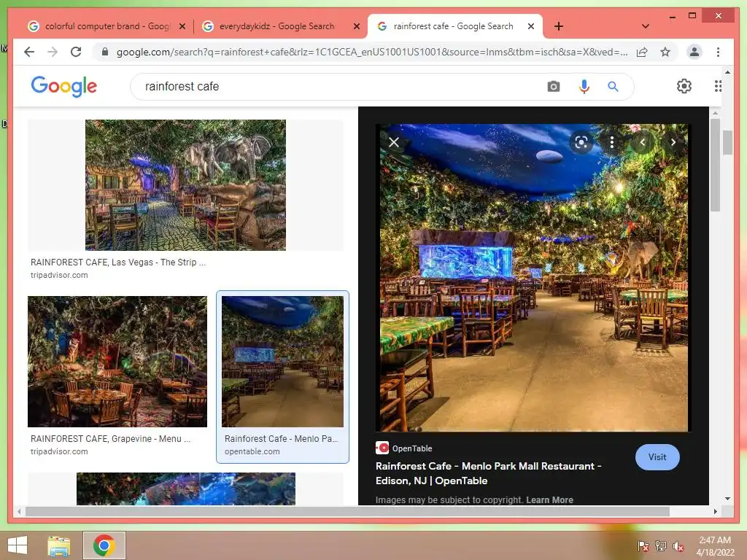The height and width of the screenshot is (560, 747).
Task: Click RAINFOREST CAFE, Grapevine - Menu caption
Action: coord(111,438)
